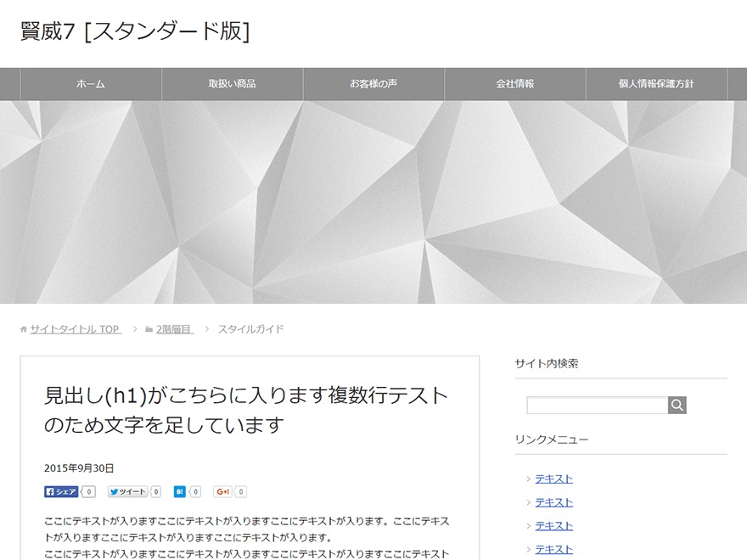Click the スタイルガイド breadcrumb text
Image resolution: width=747 pixels, height=560 pixels.
tap(250, 329)
